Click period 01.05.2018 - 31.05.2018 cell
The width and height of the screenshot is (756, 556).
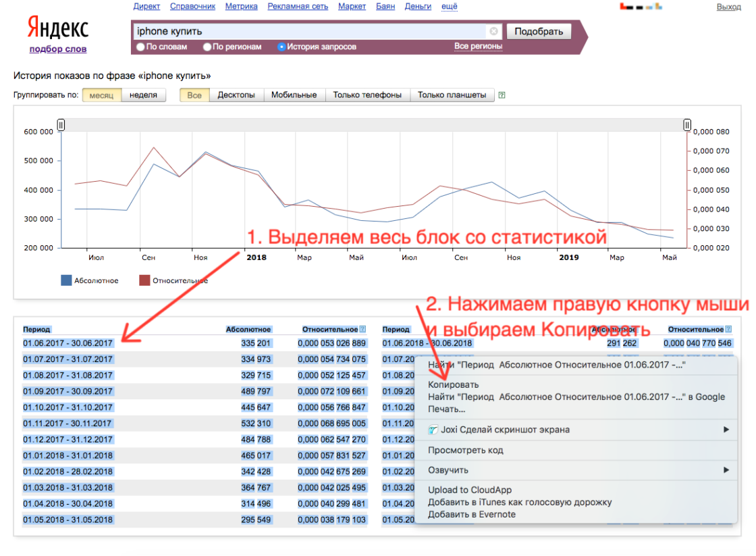(67, 520)
